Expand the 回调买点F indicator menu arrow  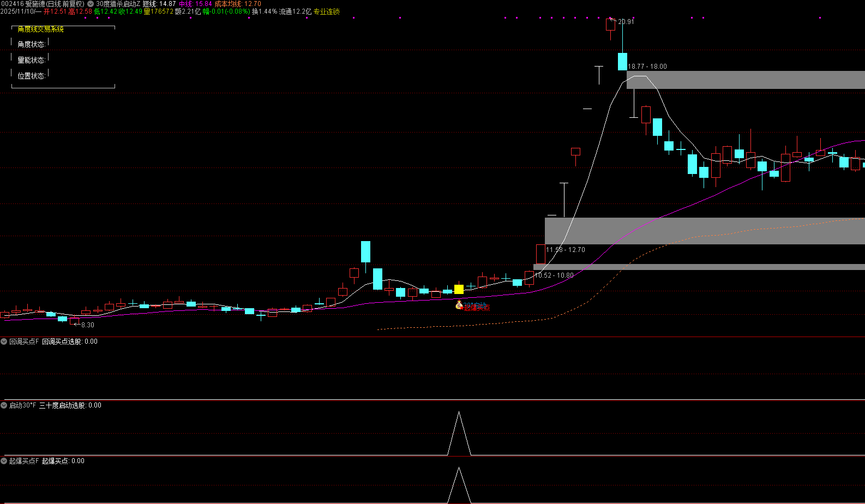click(4, 341)
